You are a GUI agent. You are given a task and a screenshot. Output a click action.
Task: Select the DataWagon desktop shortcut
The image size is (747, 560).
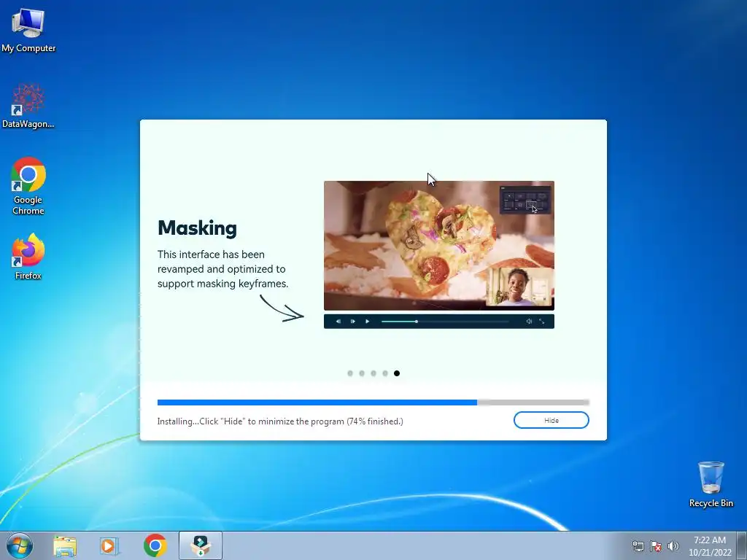pos(28,106)
